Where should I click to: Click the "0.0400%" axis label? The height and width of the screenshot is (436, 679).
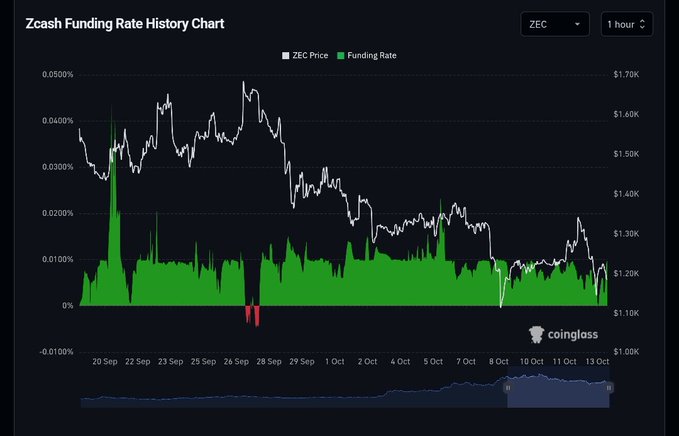tap(58, 121)
